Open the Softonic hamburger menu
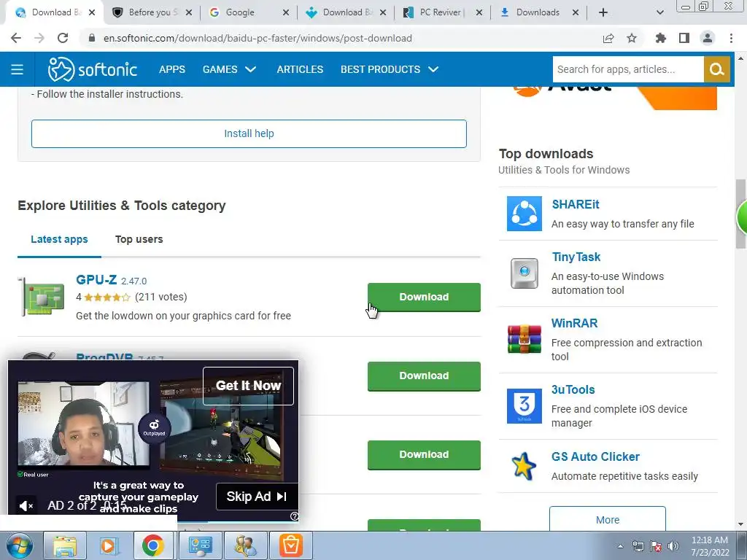The image size is (747, 560). 18,69
